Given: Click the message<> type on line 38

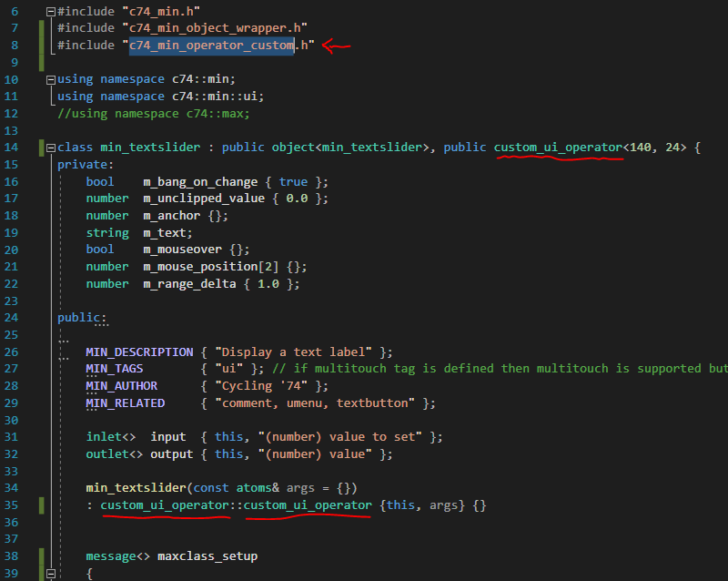Looking at the screenshot, I should coord(118,556).
